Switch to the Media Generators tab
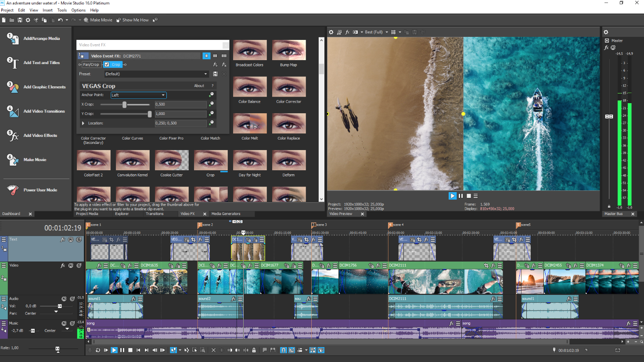 (226, 214)
